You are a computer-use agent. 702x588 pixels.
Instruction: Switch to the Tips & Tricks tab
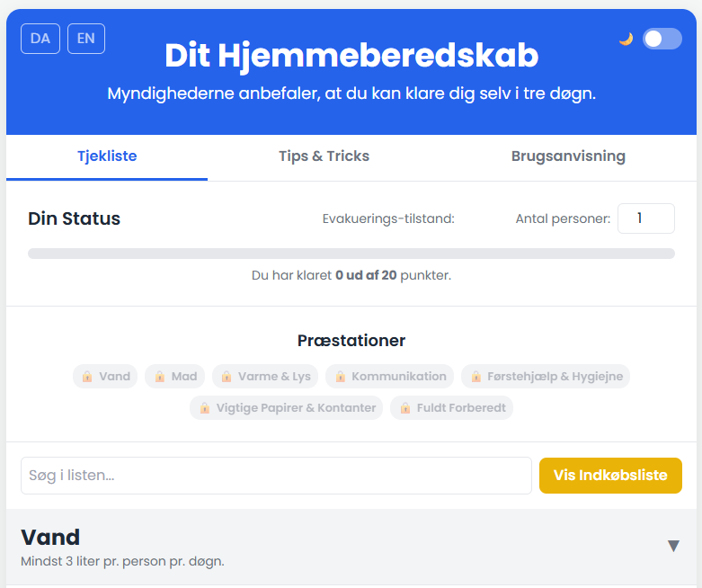click(x=324, y=156)
